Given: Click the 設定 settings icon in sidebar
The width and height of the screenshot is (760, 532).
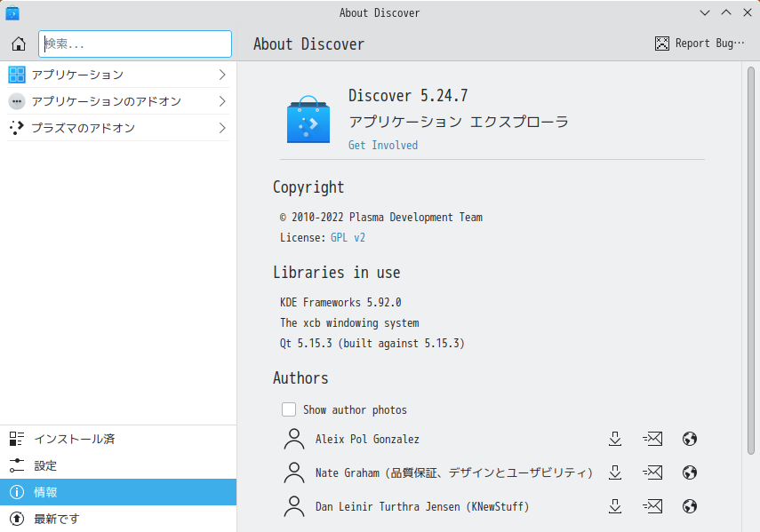Looking at the screenshot, I should (17, 465).
